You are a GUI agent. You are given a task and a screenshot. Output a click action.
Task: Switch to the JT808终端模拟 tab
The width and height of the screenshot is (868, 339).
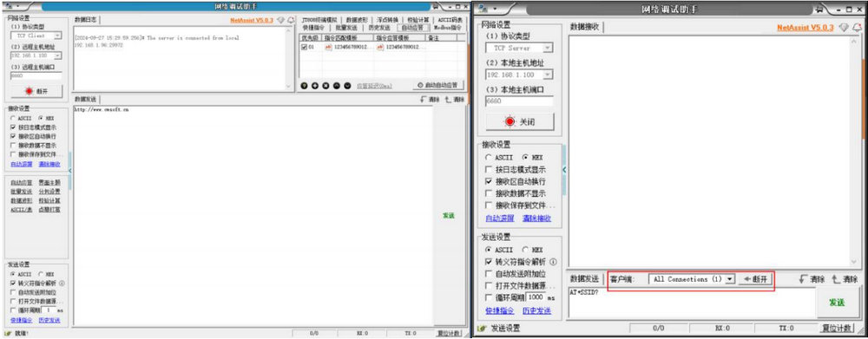click(x=319, y=20)
